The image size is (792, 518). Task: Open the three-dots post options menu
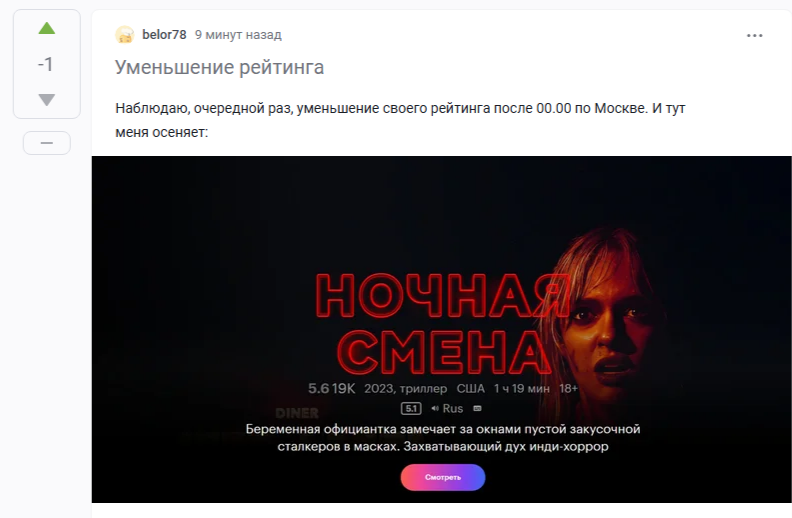click(x=754, y=35)
